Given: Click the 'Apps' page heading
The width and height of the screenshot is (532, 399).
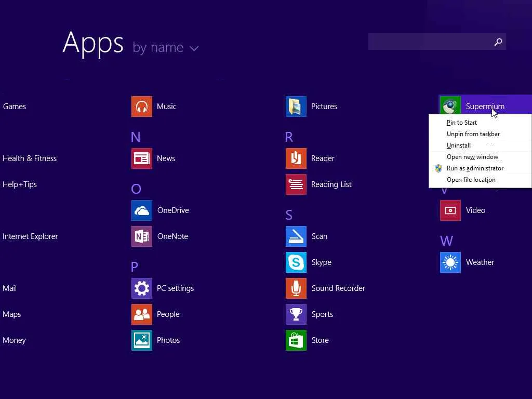Looking at the screenshot, I should pos(93,44).
